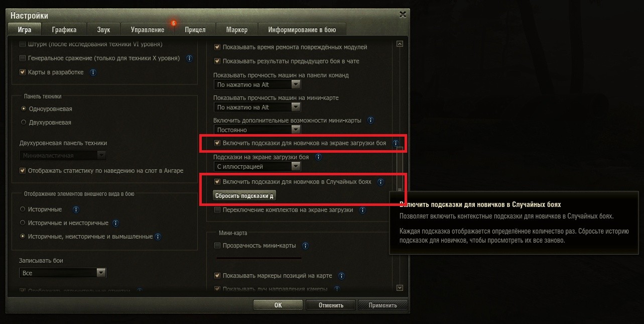
Task: Click info icon next to Генеральное сражение
Action: (189, 58)
